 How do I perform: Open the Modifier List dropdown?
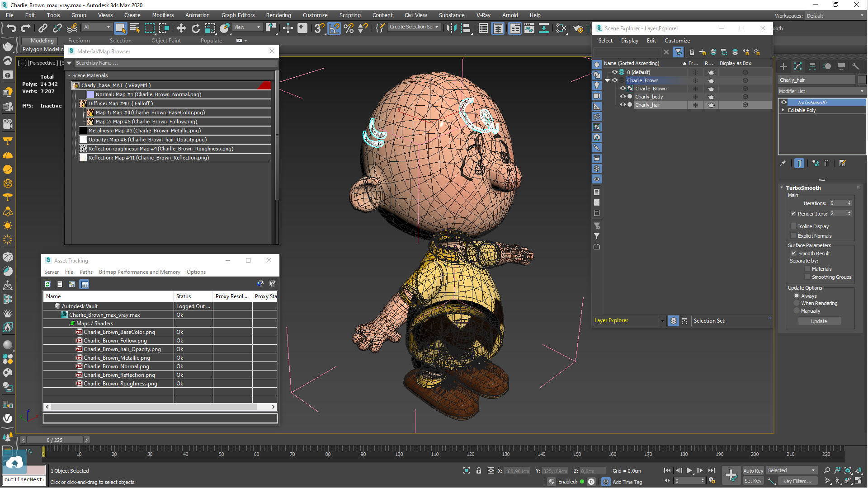point(821,91)
